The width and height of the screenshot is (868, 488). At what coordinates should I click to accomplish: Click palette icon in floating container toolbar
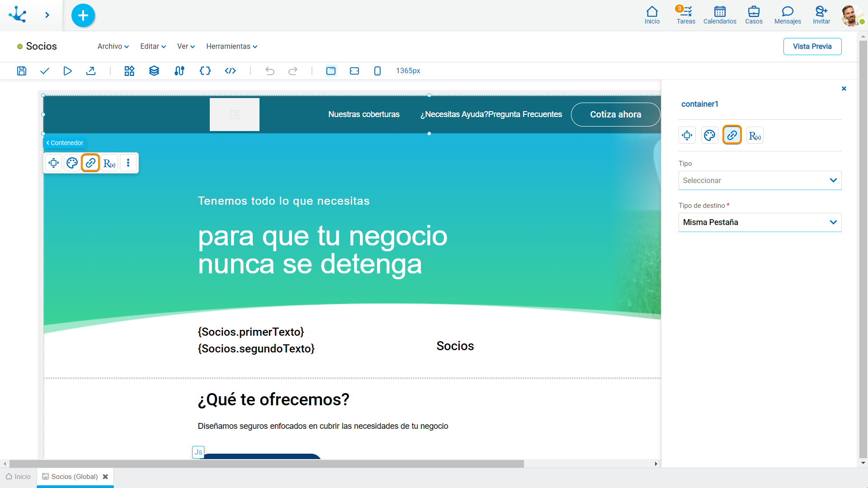72,163
